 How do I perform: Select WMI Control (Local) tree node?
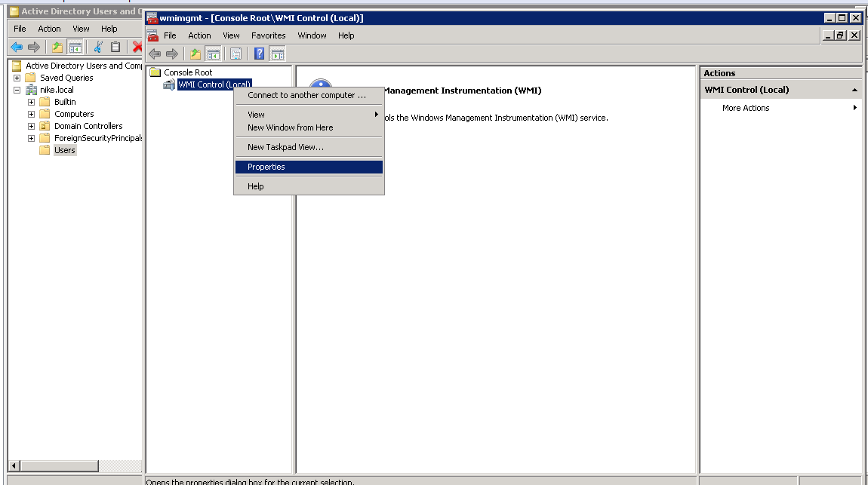coord(214,84)
